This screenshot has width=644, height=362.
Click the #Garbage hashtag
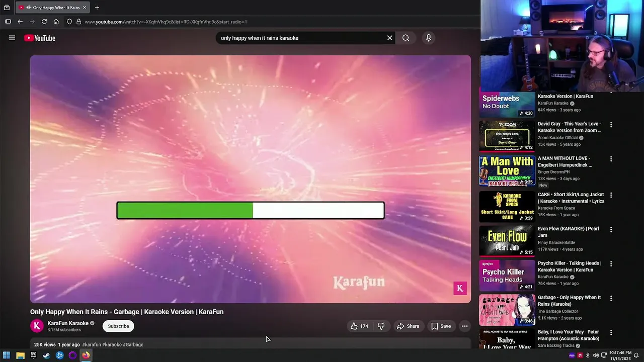[133, 345]
